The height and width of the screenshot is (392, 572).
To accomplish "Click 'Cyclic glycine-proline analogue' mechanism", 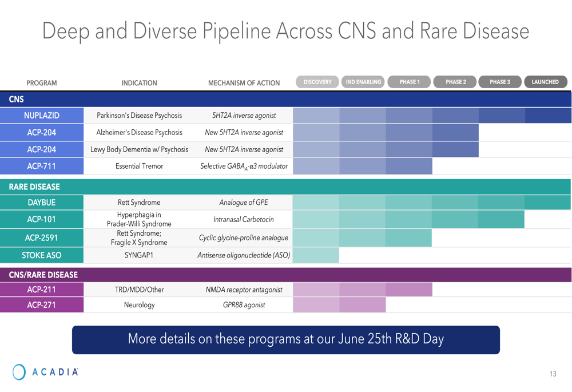I will coord(244,238).
